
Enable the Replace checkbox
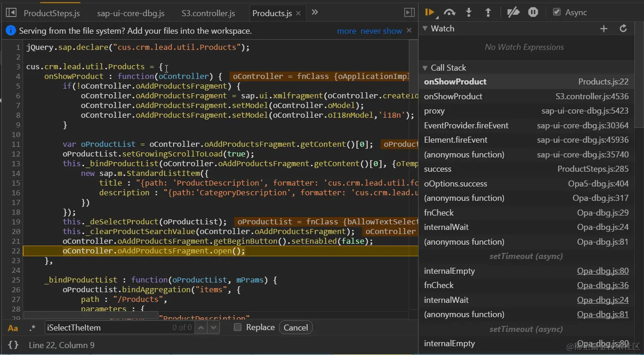tap(238, 327)
